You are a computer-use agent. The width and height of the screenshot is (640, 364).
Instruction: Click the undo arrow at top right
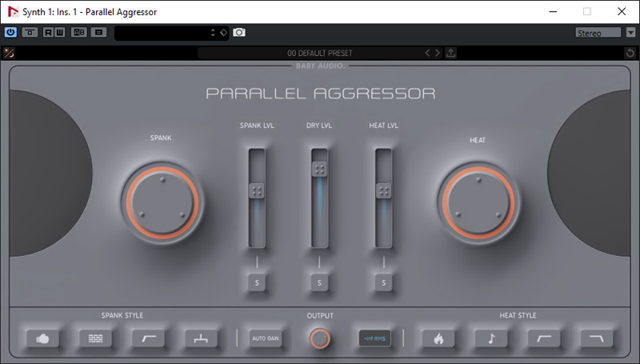tap(630, 53)
